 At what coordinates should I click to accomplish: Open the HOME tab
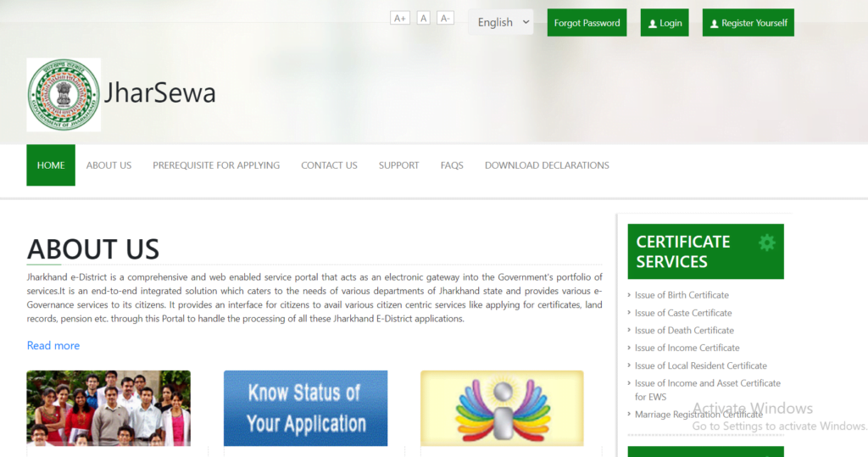point(51,165)
